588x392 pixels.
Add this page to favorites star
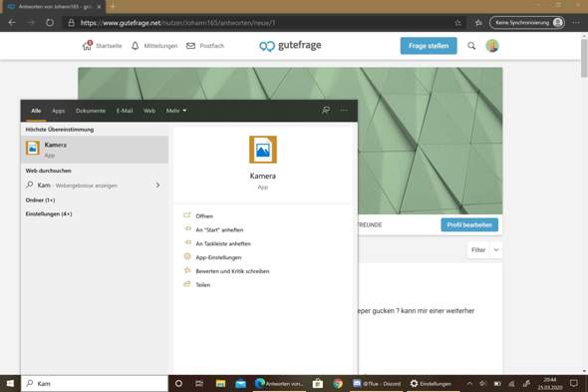457,23
